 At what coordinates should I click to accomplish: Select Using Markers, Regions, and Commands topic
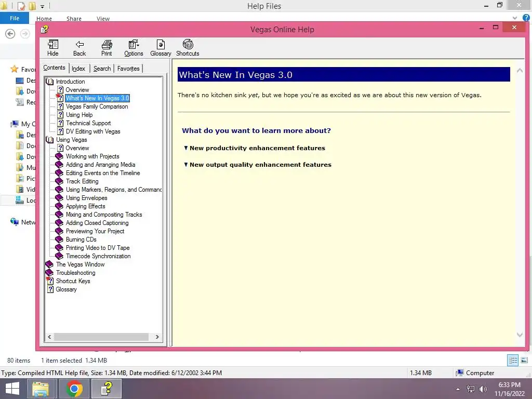coord(114,190)
